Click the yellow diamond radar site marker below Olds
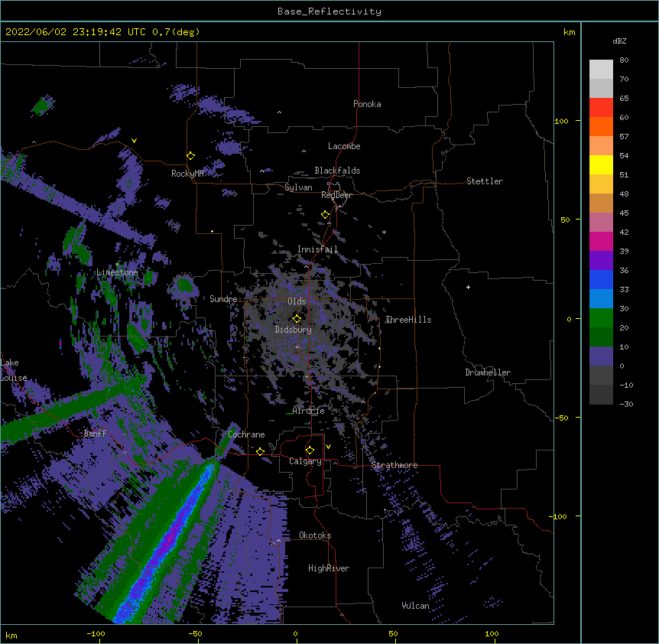 point(297,318)
